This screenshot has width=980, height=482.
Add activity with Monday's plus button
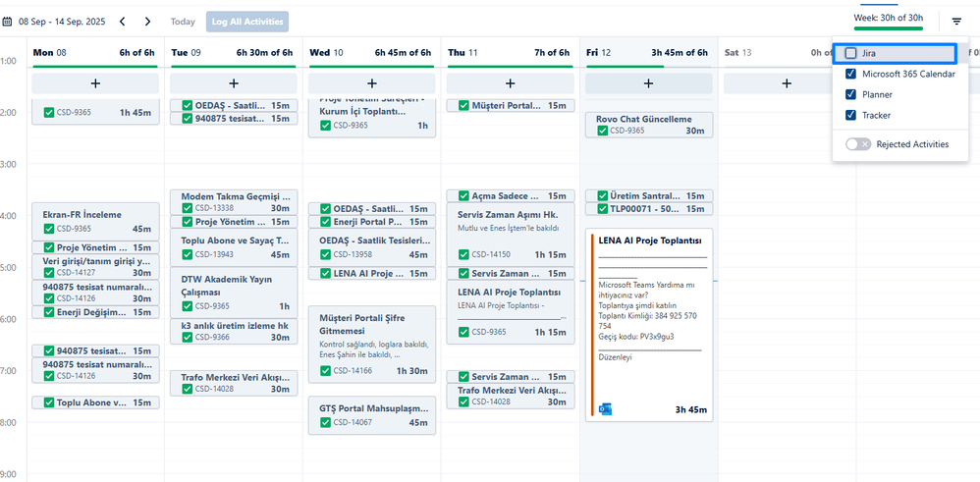click(95, 83)
